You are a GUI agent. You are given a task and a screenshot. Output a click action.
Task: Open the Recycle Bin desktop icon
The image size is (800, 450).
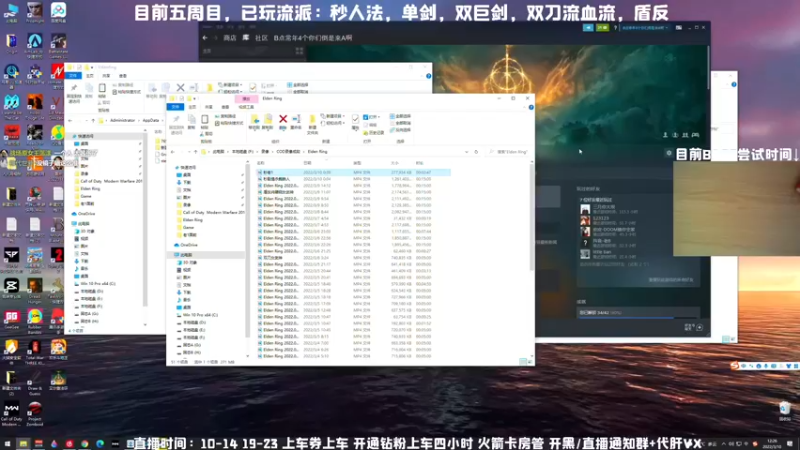pos(785,411)
